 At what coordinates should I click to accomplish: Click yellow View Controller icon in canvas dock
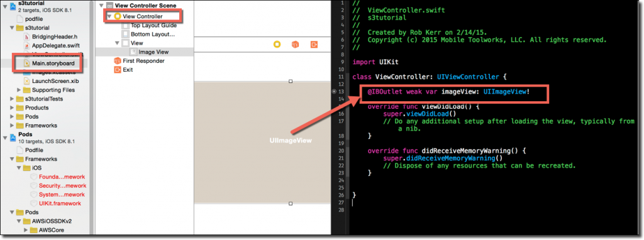(277, 45)
